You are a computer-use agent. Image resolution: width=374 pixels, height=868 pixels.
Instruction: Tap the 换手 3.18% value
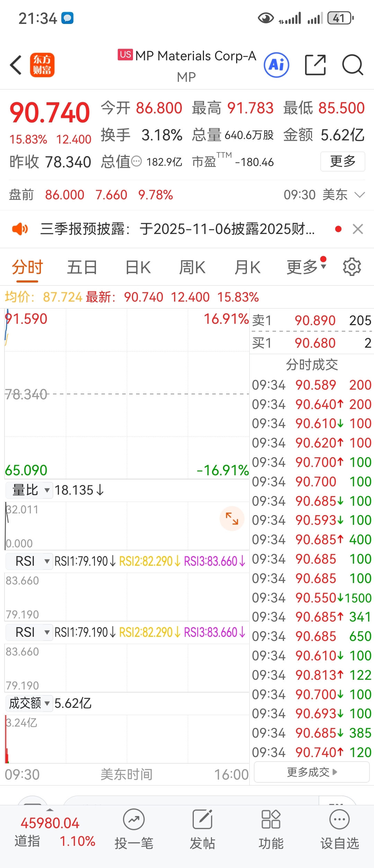click(x=142, y=135)
